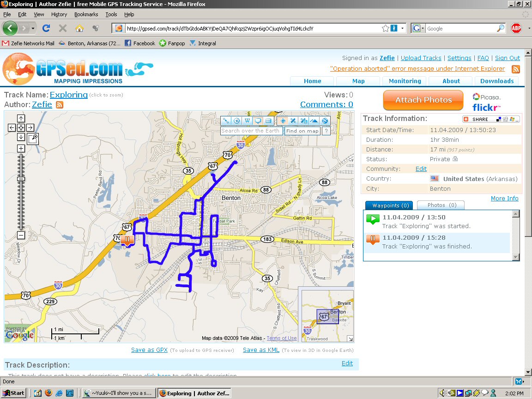The width and height of the screenshot is (532, 399).
Task: Expand the back/forward history dropdown arrow
Action: [x=33, y=28]
